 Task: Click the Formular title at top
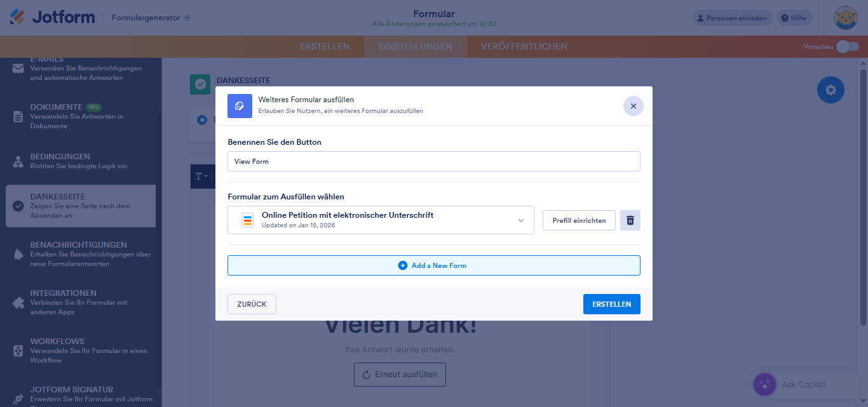pyautogui.click(x=434, y=13)
